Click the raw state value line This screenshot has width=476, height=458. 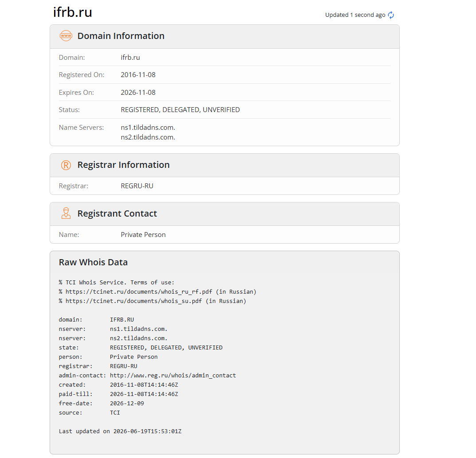click(166, 348)
